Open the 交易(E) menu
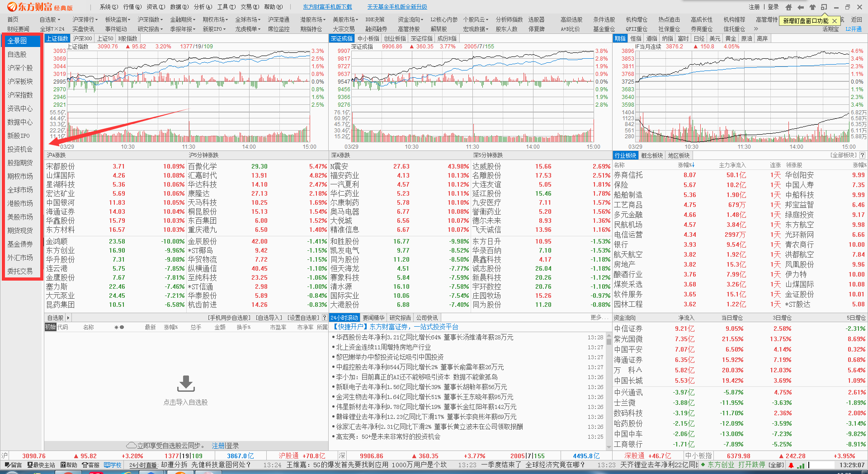Viewport: 868px width, 474px height. tap(250, 7)
